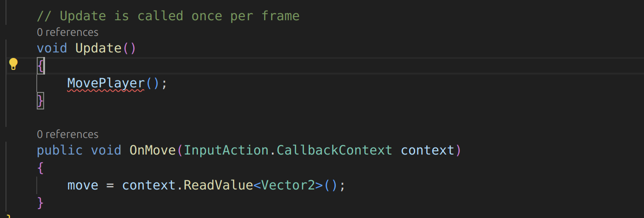Click the void keyword before OnMove

coord(106,150)
